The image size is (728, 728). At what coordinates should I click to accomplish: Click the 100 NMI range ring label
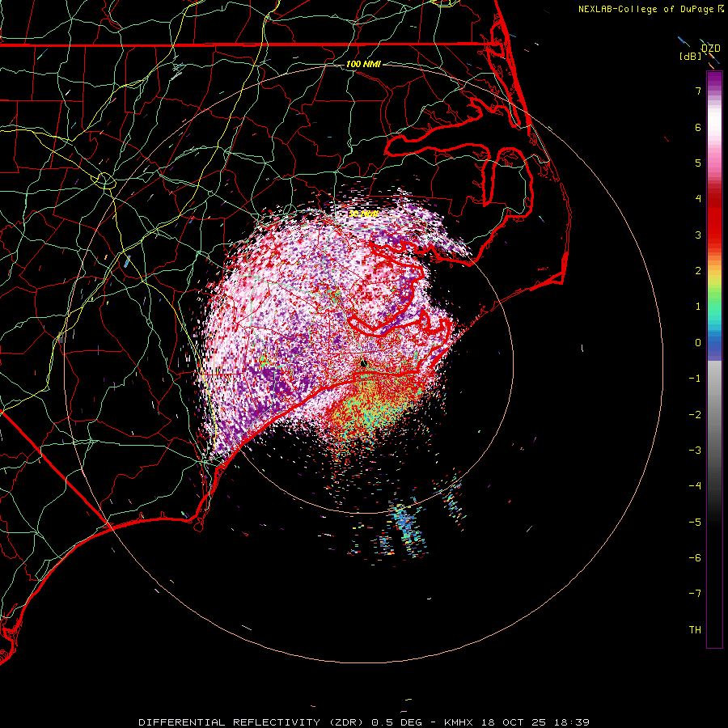pyautogui.click(x=363, y=64)
